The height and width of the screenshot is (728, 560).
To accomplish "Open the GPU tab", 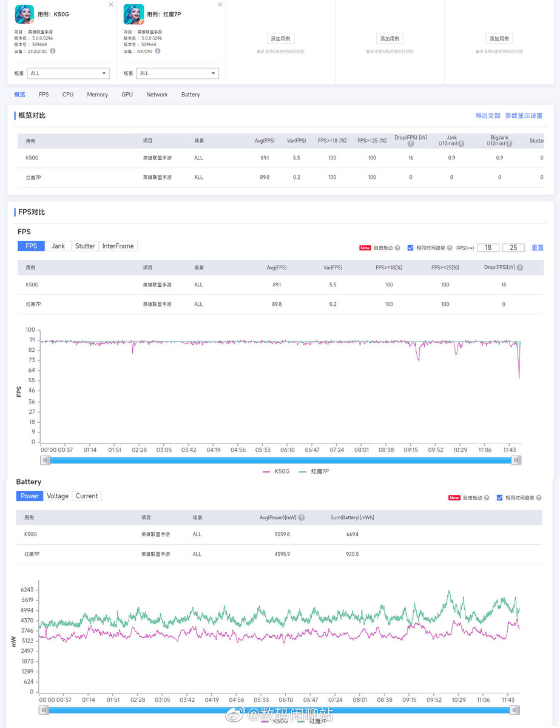I will (127, 95).
